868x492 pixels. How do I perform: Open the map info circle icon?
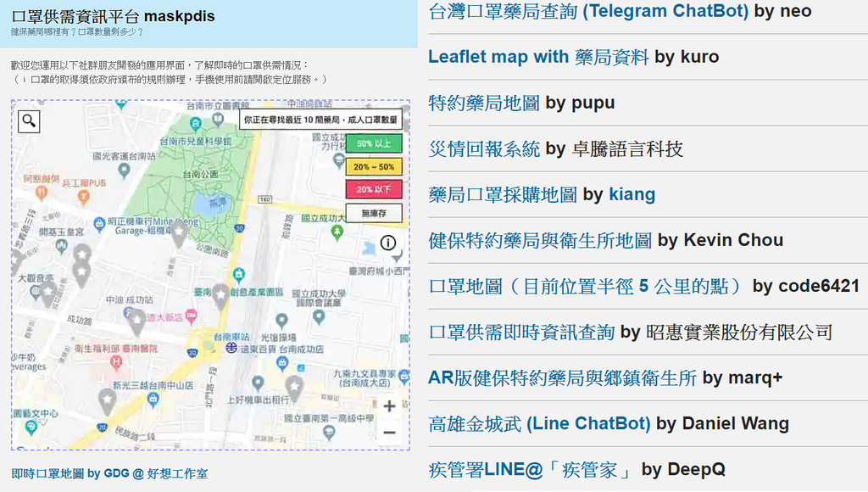pyautogui.click(x=388, y=243)
